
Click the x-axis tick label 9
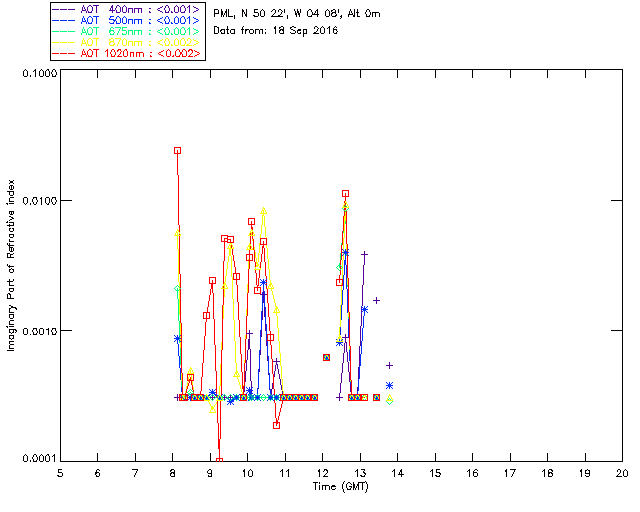click(210, 473)
